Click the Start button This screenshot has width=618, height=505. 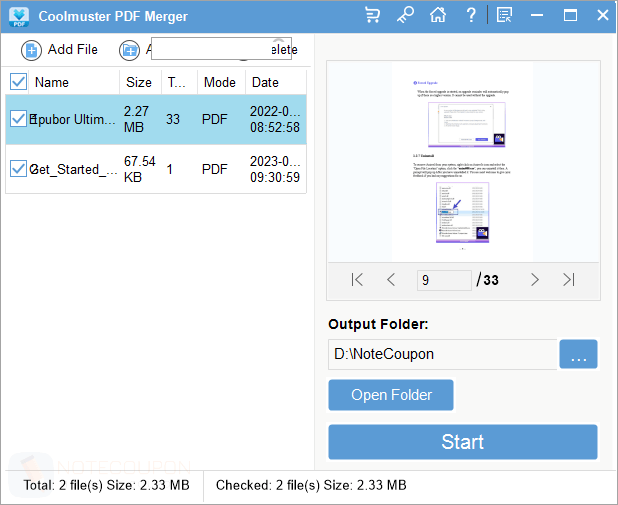pyautogui.click(x=463, y=442)
